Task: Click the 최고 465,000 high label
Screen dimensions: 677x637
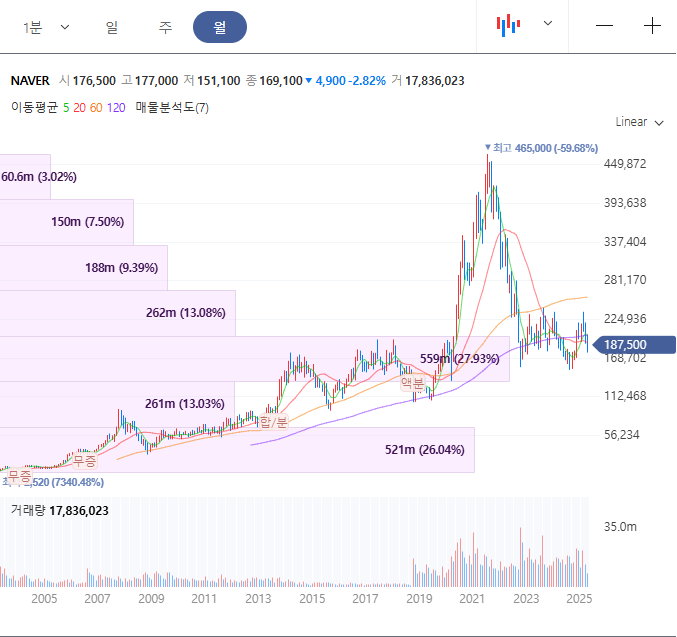Action: [x=541, y=148]
